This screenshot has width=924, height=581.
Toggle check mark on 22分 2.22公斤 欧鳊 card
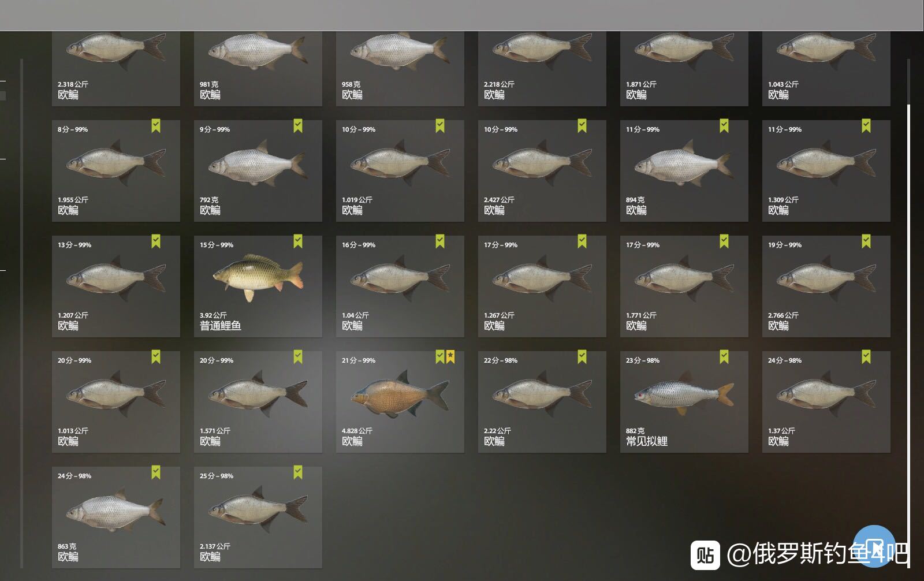582,357
